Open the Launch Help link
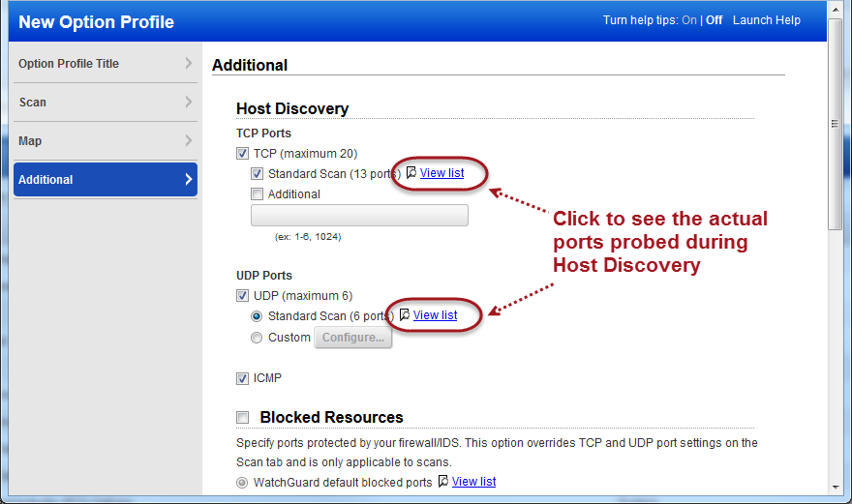Image resolution: width=852 pixels, height=504 pixels. tap(766, 20)
